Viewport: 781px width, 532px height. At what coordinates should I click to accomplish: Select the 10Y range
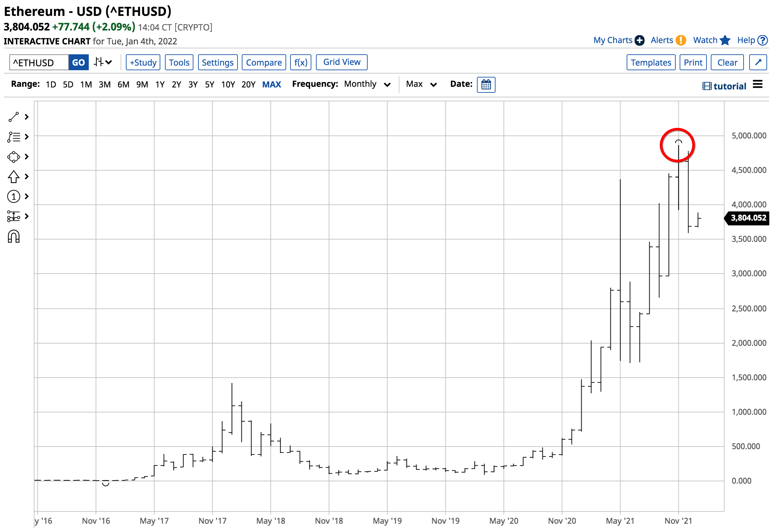coord(229,85)
